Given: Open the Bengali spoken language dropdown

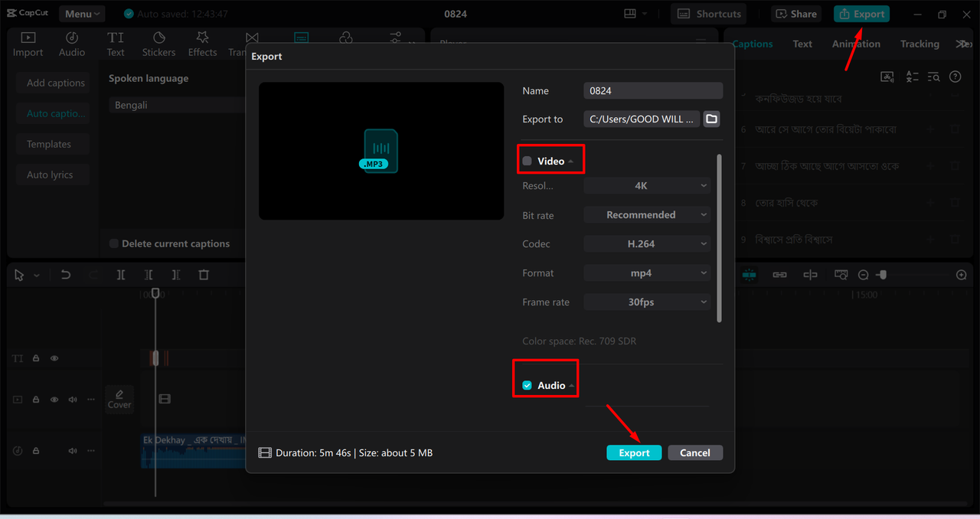Looking at the screenshot, I should pos(178,105).
